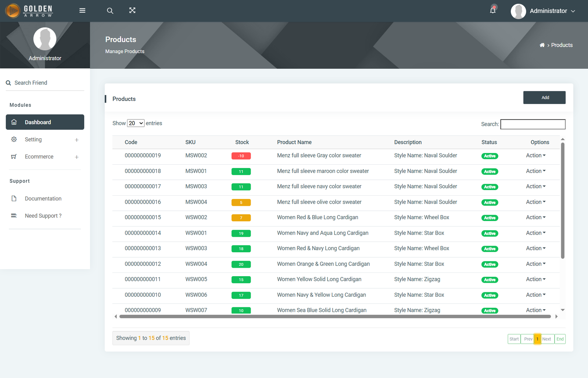Click the Setting gear icon in sidebar
This screenshot has width=588, height=378.
tap(14, 139)
